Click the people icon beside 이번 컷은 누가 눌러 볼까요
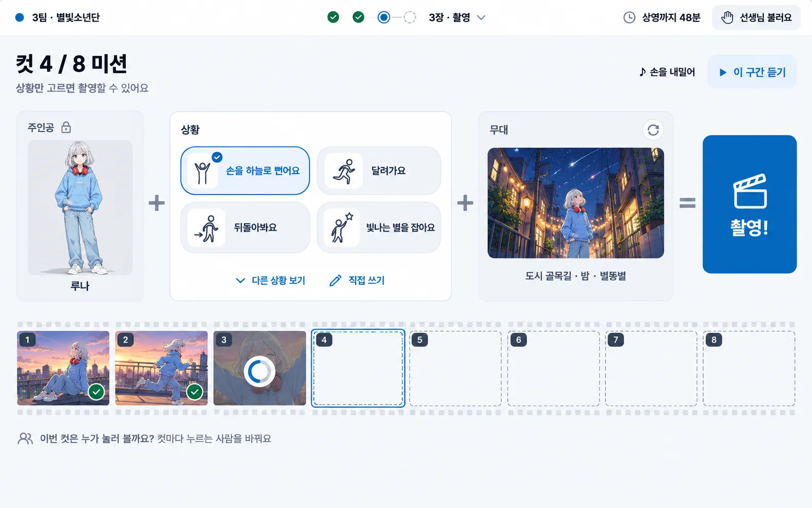 pyautogui.click(x=25, y=439)
